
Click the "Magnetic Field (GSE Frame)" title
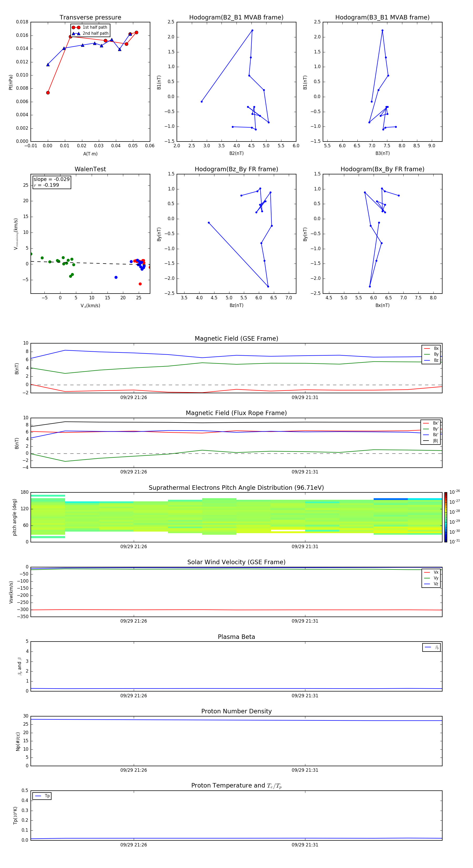click(x=236, y=339)
